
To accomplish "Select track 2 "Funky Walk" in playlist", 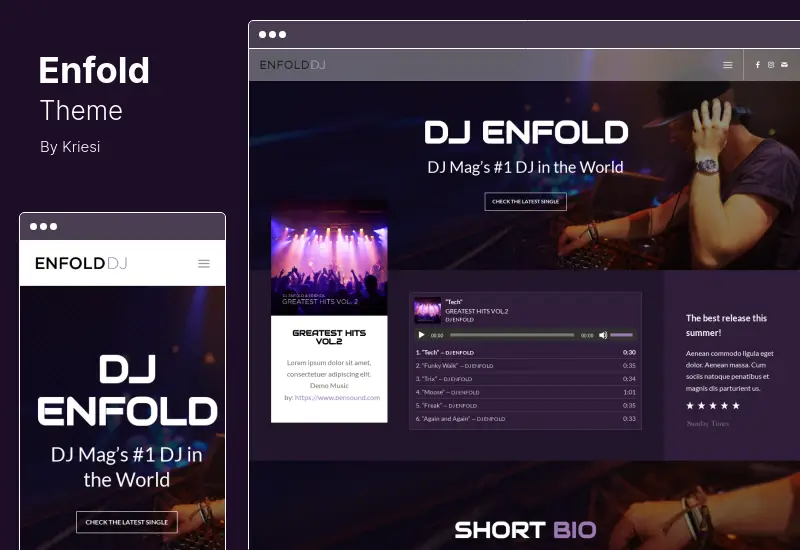I will tap(526, 366).
